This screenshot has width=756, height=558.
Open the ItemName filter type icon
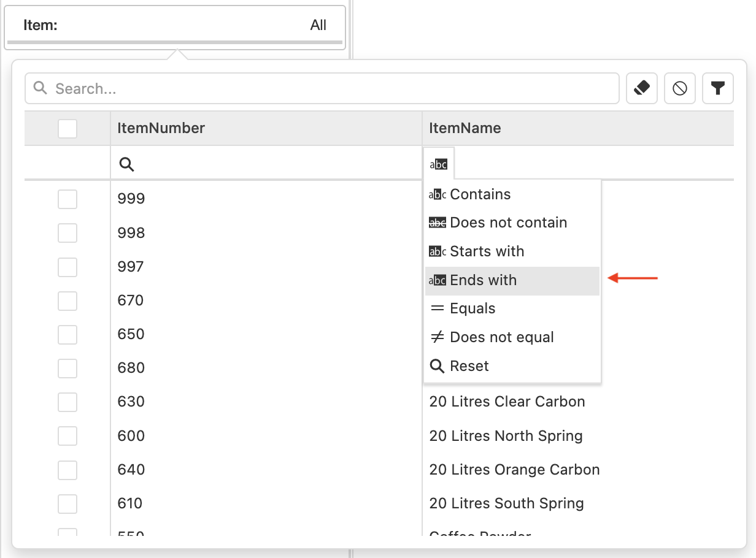click(438, 164)
